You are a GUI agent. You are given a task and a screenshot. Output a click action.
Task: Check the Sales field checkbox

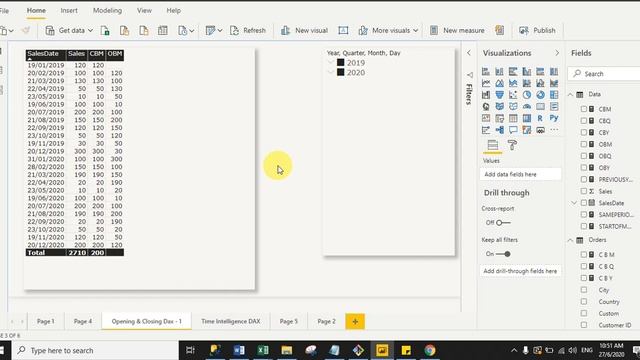coord(584,191)
